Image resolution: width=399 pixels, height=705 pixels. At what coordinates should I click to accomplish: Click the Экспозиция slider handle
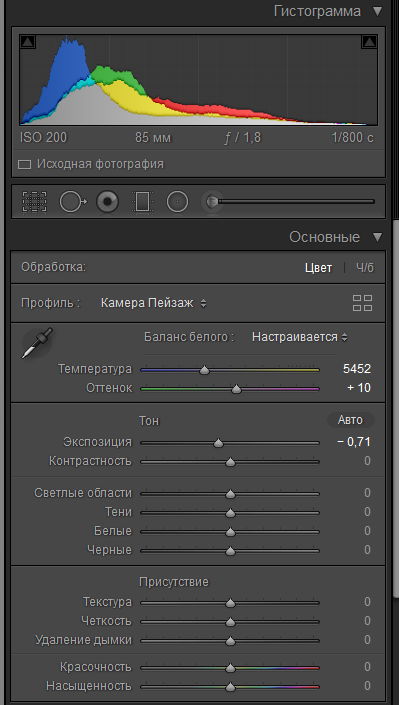click(x=219, y=443)
